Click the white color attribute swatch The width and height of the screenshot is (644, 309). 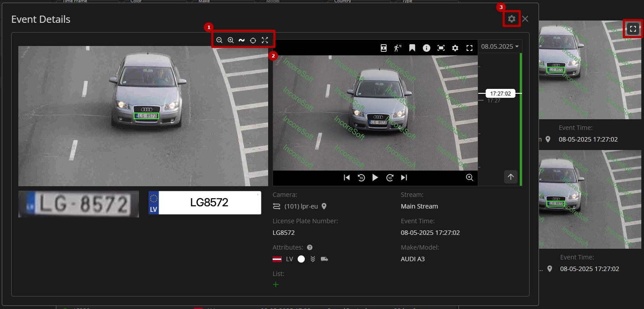click(x=301, y=259)
